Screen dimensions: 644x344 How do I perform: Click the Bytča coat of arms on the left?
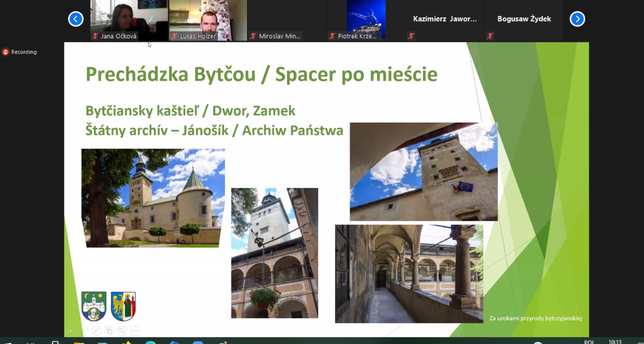pyautogui.click(x=94, y=306)
